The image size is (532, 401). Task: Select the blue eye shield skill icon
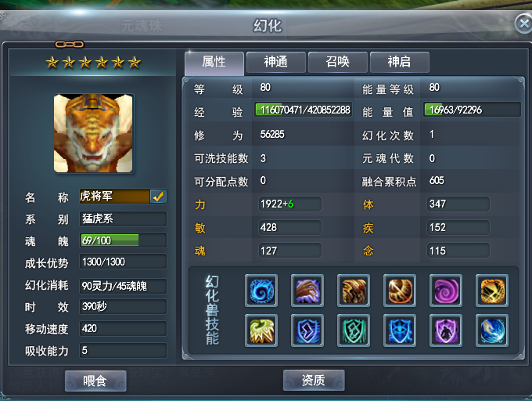[399, 331]
